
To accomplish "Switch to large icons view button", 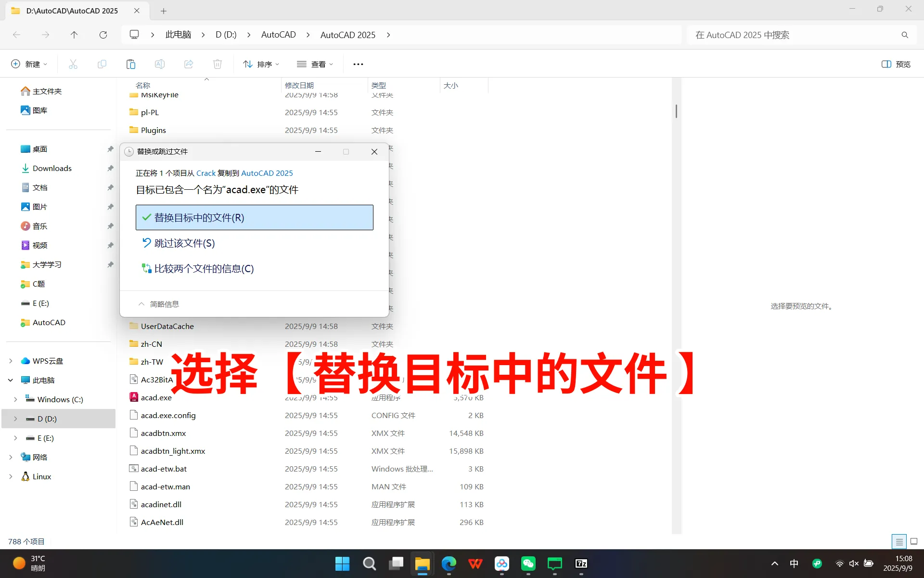I will [x=914, y=541].
